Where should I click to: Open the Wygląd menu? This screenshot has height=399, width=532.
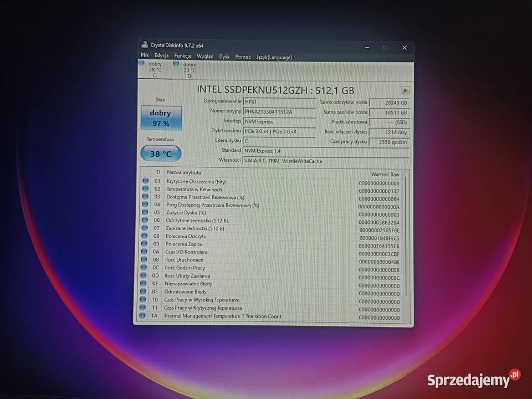point(204,56)
